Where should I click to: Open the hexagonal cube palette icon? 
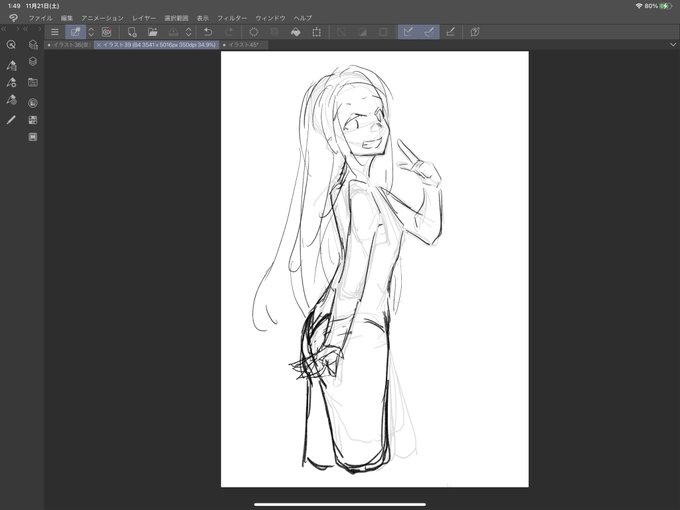pos(33,62)
